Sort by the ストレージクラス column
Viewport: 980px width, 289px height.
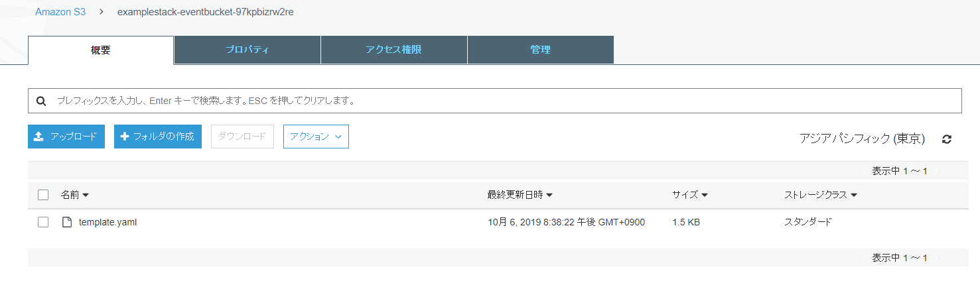click(x=821, y=195)
